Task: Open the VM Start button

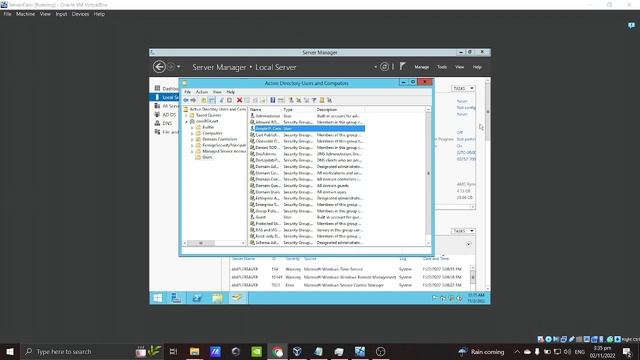Action: coord(158,298)
